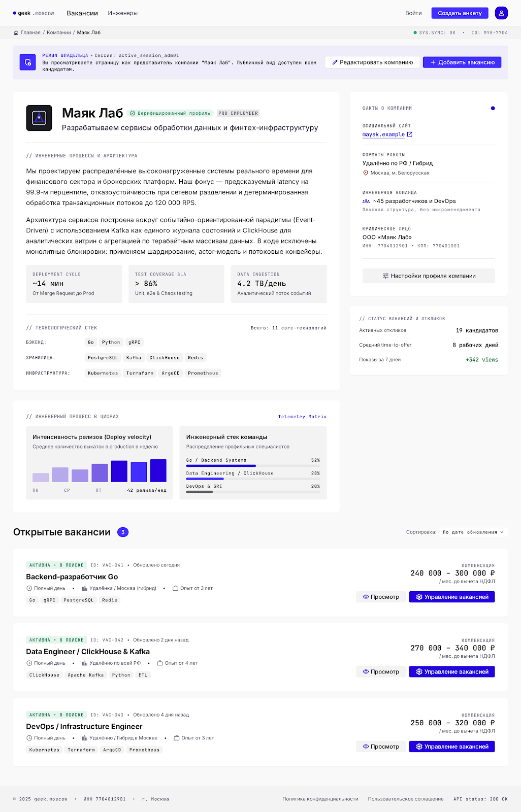The width and height of the screenshot is (521, 812).
Task: Click the briefcase icon on DevOps vacancy
Action: (x=177, y=738)
